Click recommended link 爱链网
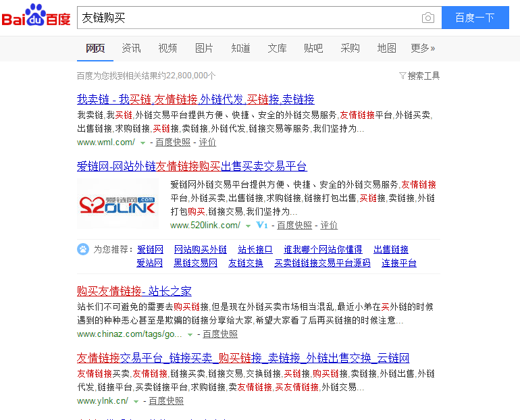Image resolution: width=520 pixels, height=420 pixels. tap(150, 249)
